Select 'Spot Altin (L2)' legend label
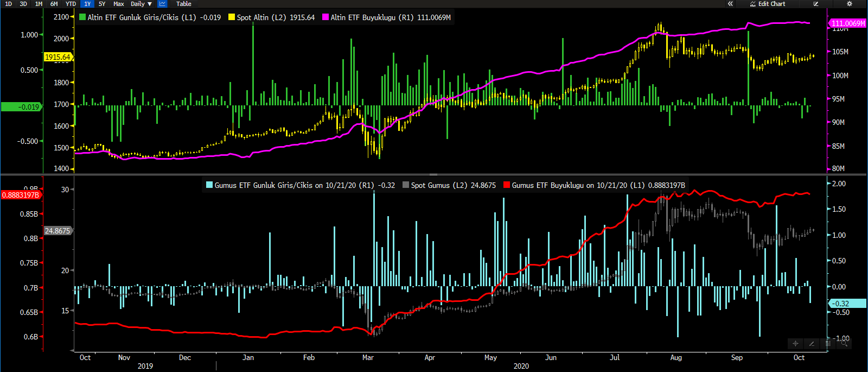 (x=262, y=17)
